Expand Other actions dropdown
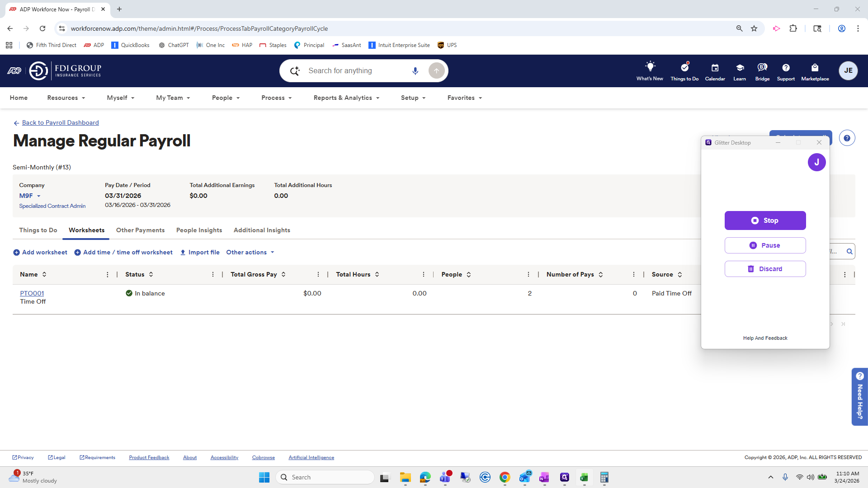 point(250,253)
